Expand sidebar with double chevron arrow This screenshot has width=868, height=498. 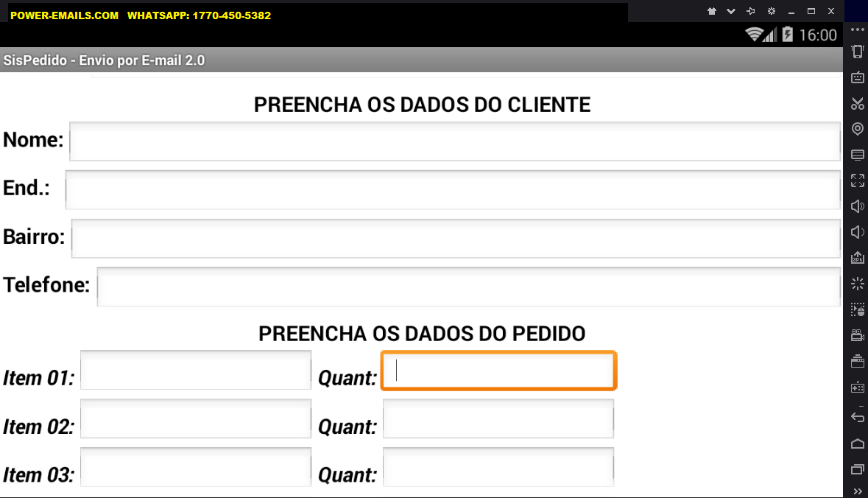coord(858,491)
